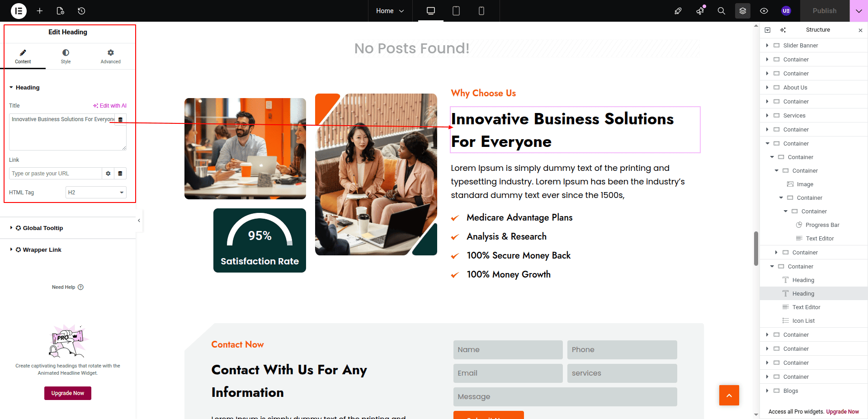The image size is (868, 419).
Task: Open the megaphone What's New icon
Action: pos(700,11)
